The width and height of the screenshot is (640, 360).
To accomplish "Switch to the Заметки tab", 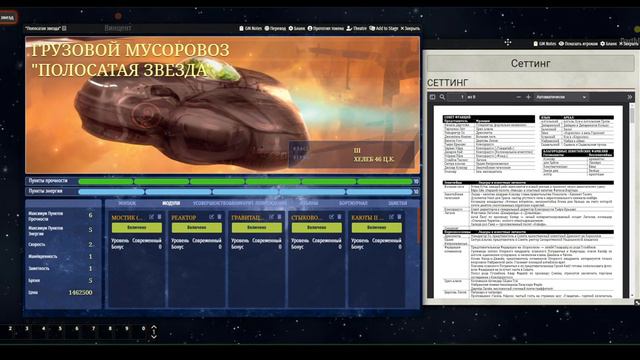I will coord(398,203).
